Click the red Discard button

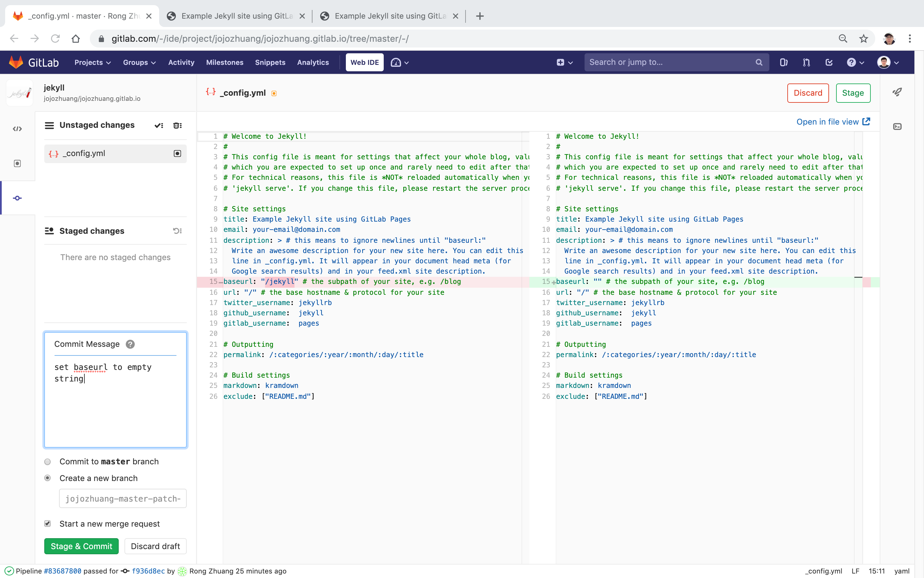click(808, 93)
